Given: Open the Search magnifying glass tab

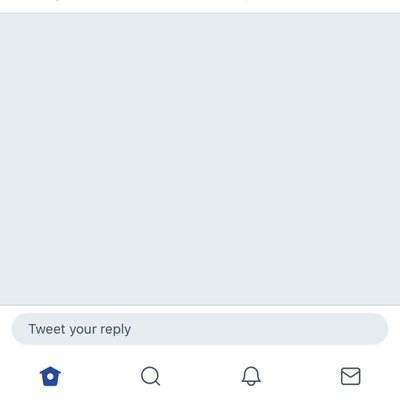Looking at the screenshot, I should (151, 376).
